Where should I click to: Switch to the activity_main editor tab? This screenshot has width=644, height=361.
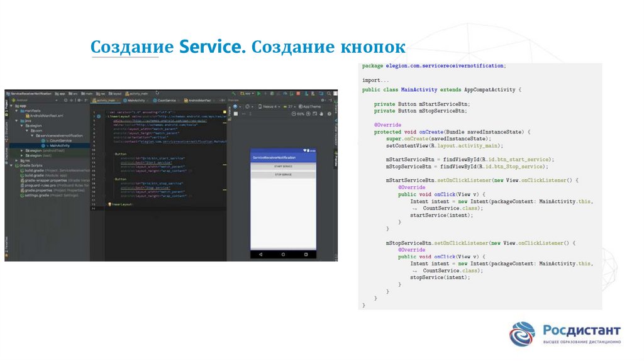(104, 100)
